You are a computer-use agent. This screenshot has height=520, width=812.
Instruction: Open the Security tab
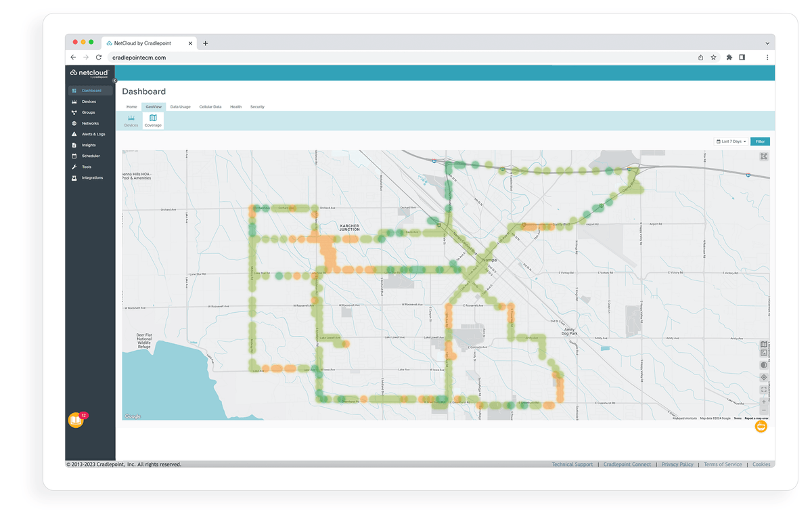(257, 107)
